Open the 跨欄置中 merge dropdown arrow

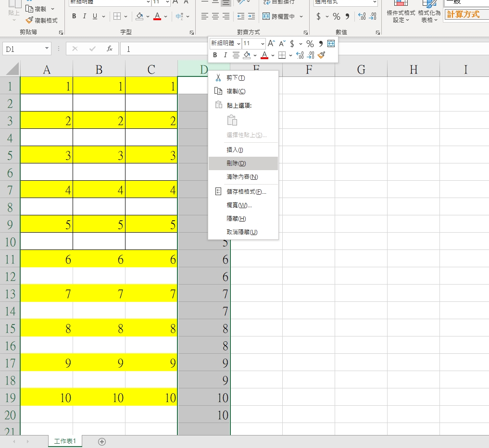[301, 16]
